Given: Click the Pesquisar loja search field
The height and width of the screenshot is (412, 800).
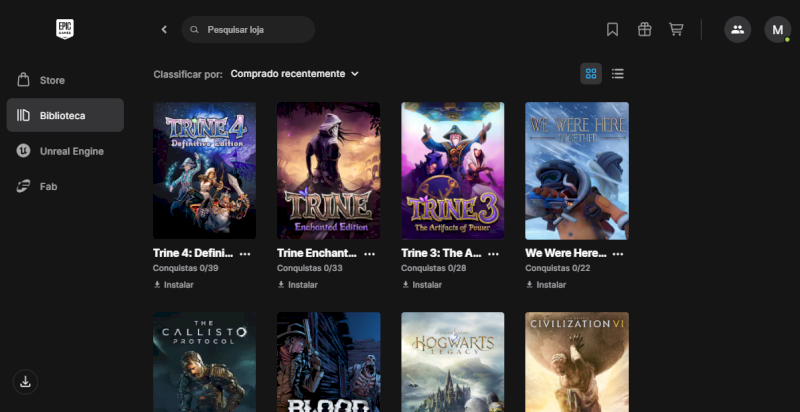Looking at the screenshot, I should tap(248, 30).
